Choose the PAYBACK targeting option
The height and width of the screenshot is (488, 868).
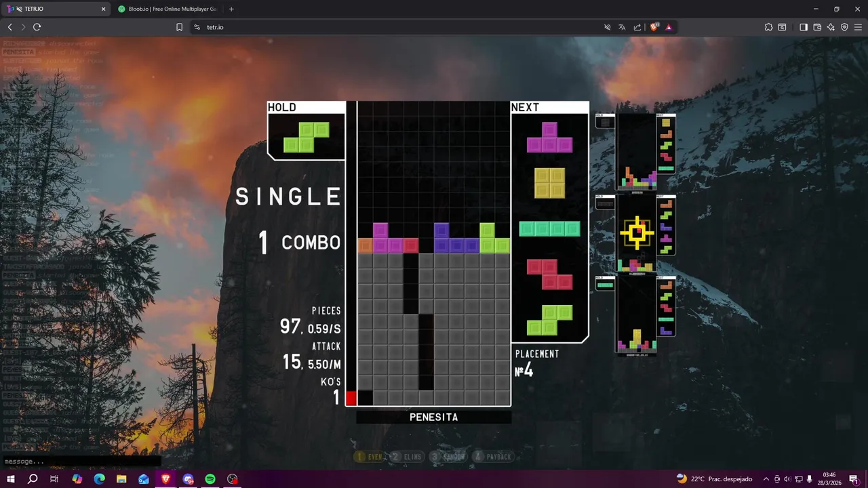pyautogui.click(x=493, y=457)
